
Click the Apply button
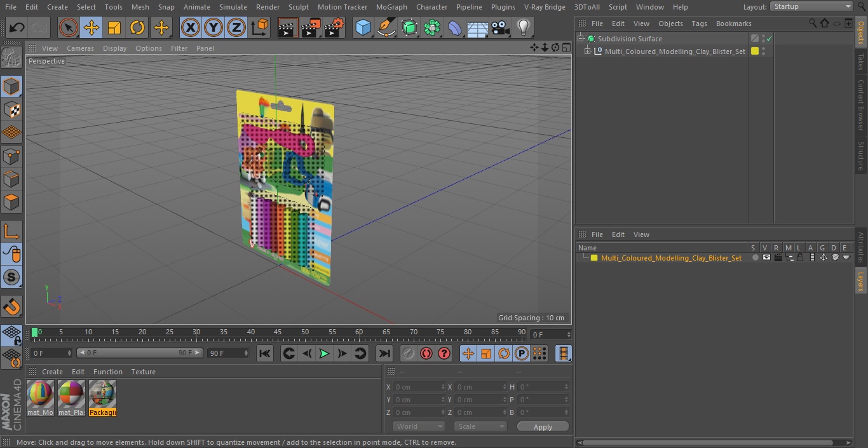543,427
